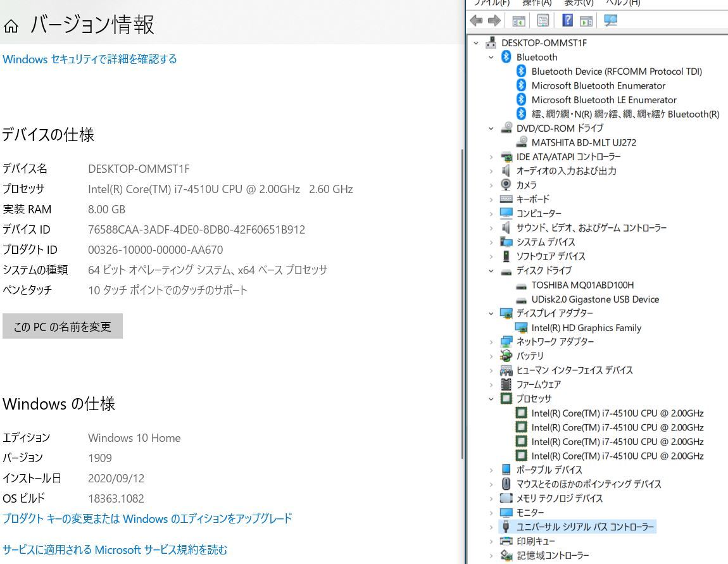Screen dimensions: 728x564
Task: Open the ファイル(F) menu
Action: click(492, 3)
